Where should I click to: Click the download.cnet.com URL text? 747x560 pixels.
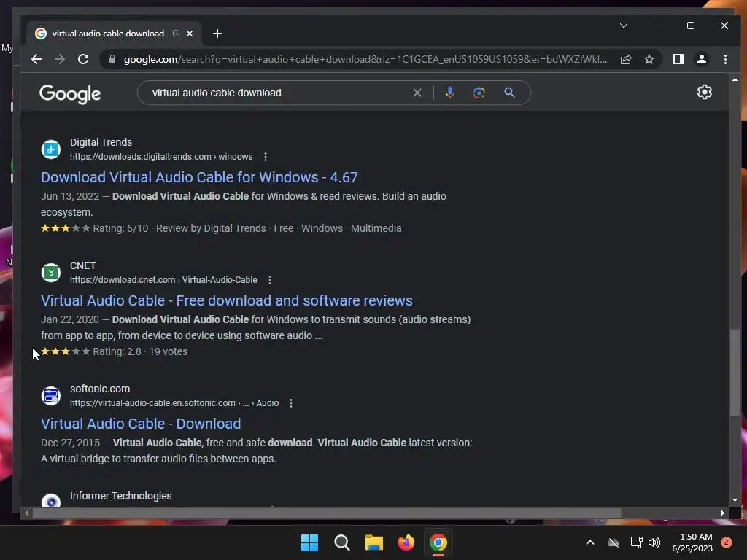click(x=163, y=280)
